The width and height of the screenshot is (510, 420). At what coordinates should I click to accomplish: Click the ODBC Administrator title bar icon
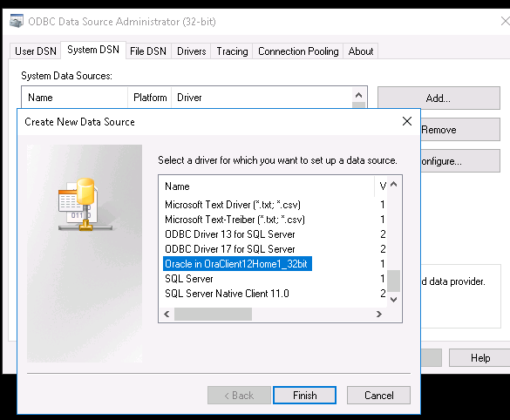pyautogui.click(x=17, y=21)
